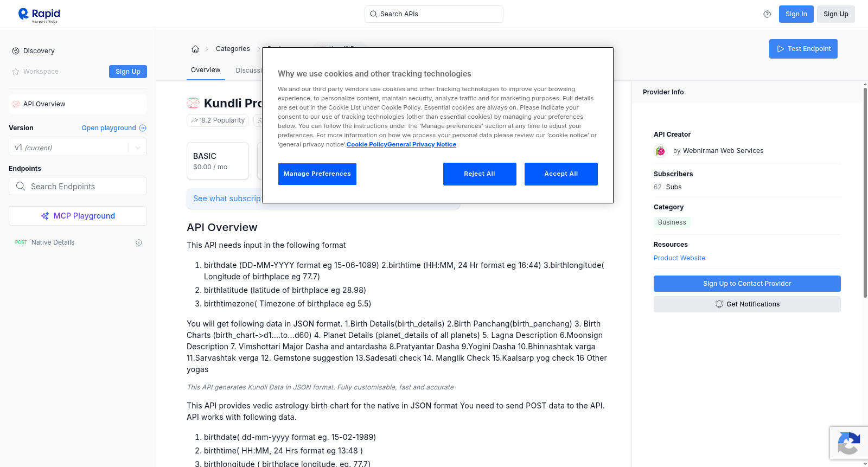The height and width of the screenshot is (467, 868).
Task: Open the Cookie Policy link
Action: tap(367, 144)
